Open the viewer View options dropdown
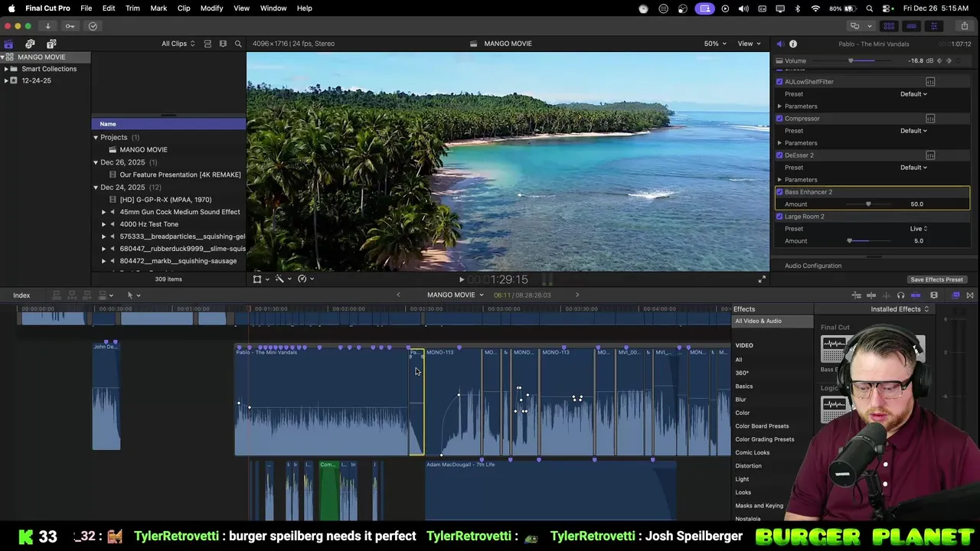Screen dimensions: 980x551 [x=749, y=44]
